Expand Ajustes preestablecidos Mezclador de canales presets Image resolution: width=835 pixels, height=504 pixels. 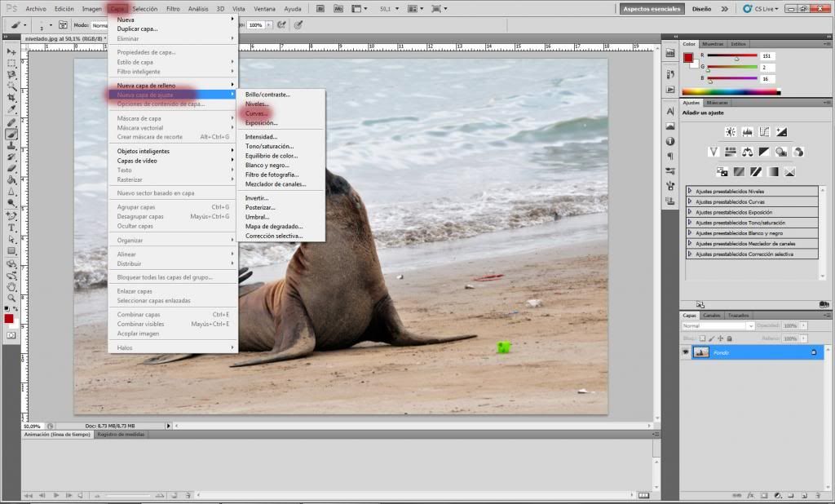click(690, 244)
